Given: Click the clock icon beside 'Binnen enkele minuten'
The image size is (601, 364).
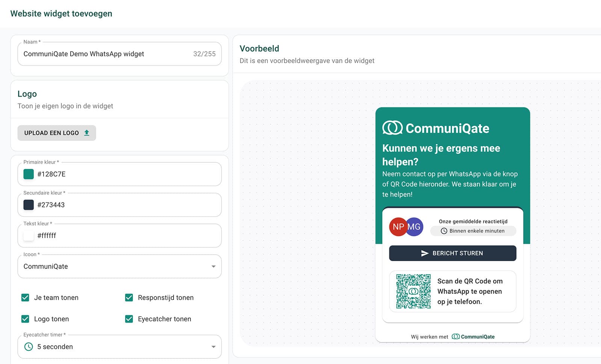Looking at the screenshot, I should coord(444,231).
